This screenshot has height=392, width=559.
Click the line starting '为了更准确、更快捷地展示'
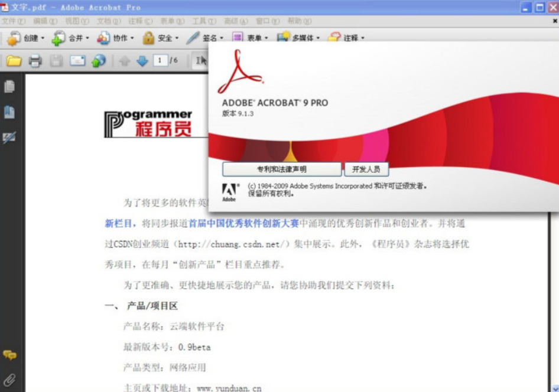point(259,285)
